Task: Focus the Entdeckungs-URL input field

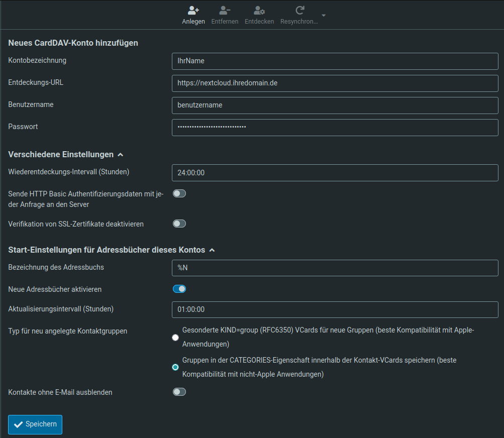Action: coord(335,83)
